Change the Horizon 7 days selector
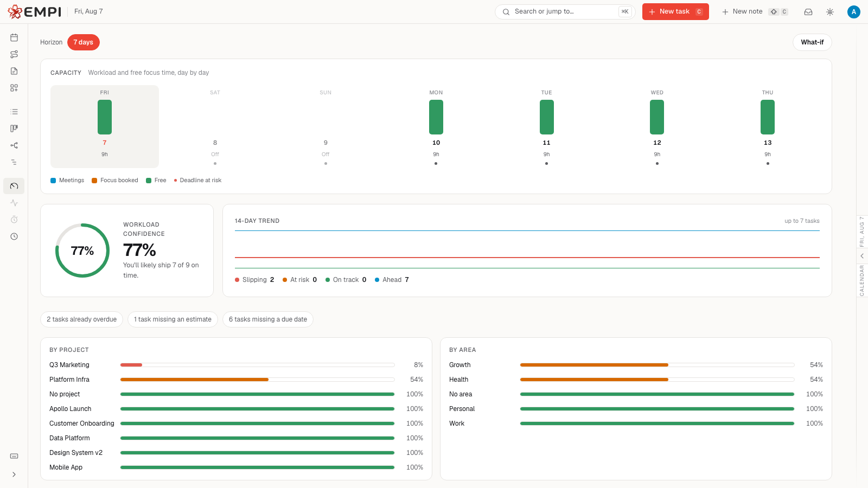This screenshot has height=488, width=868. click(84, 42)
